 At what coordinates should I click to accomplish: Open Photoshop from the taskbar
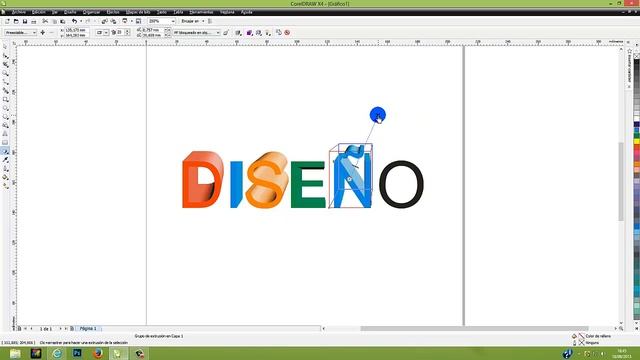pyautogui.click(x=77, y=353)
